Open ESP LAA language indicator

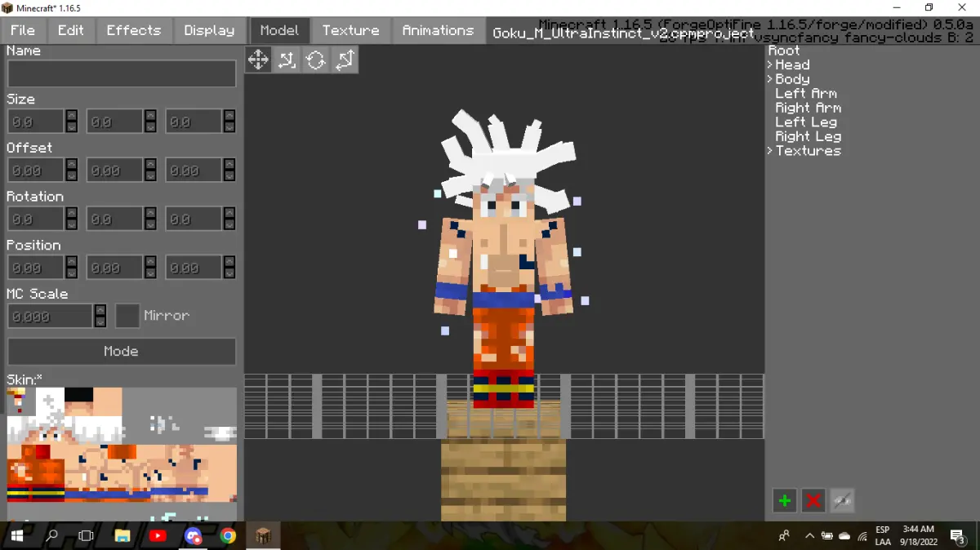coord(883,536)
